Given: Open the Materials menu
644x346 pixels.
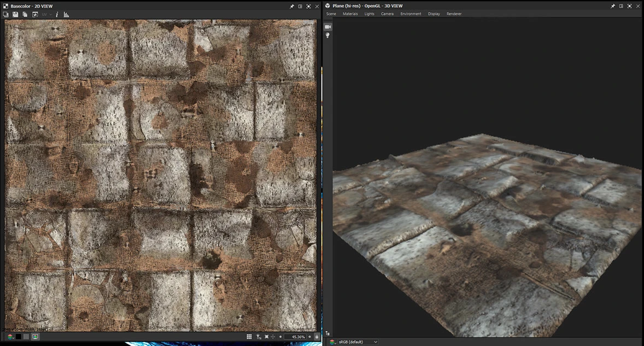Looking at the screenshot, I should pos(350,14).
